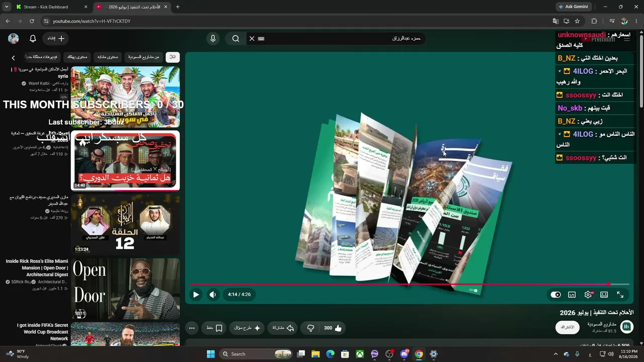Open the مشاريع السعودية channel name link

(x=602, y=324)
